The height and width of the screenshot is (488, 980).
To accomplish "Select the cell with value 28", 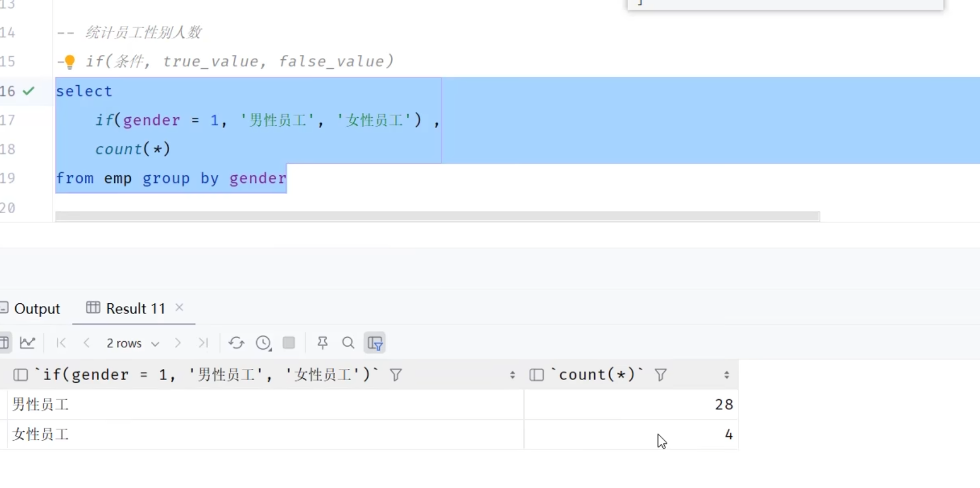I will (631, 405).
